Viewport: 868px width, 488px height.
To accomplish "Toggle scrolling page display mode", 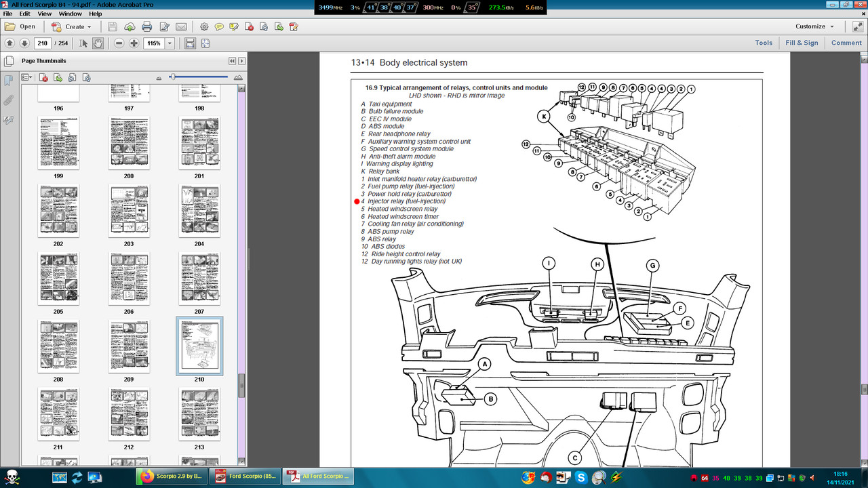I will click(x=190, y=43).
